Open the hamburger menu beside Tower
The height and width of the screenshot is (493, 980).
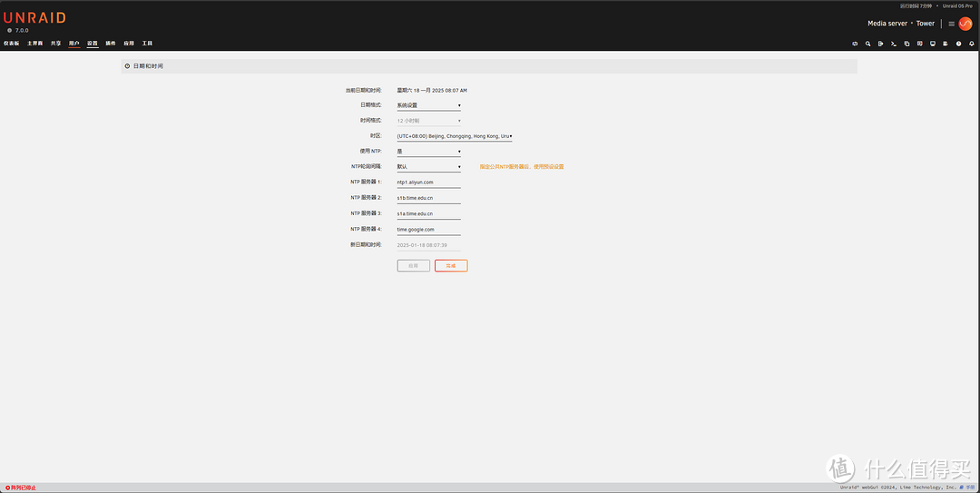(951, 24)
